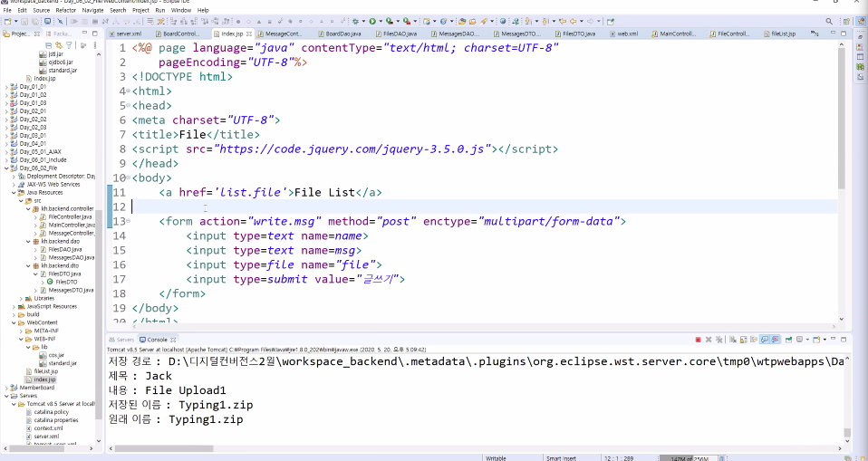This screenshot has height=461, width=868.
Task: Close the index.jsp editor tab
Action: [x=248, y=34]
